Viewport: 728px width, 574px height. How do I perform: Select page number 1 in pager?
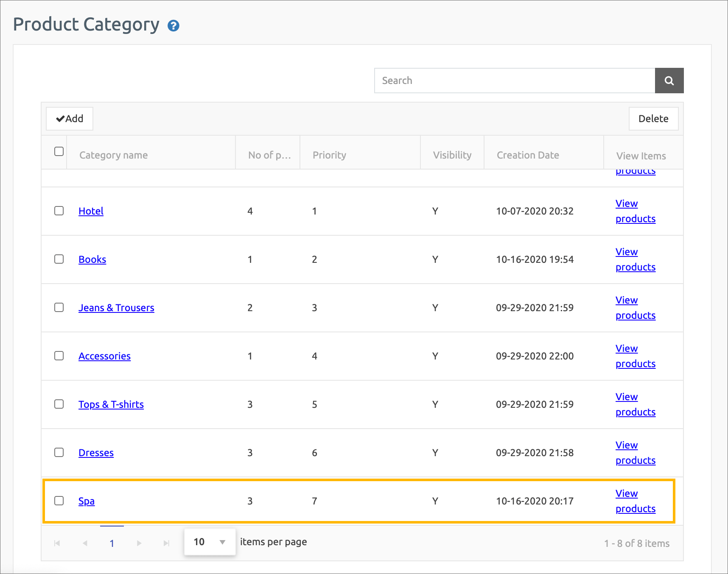pyautogui.click(x=112, y=543)
